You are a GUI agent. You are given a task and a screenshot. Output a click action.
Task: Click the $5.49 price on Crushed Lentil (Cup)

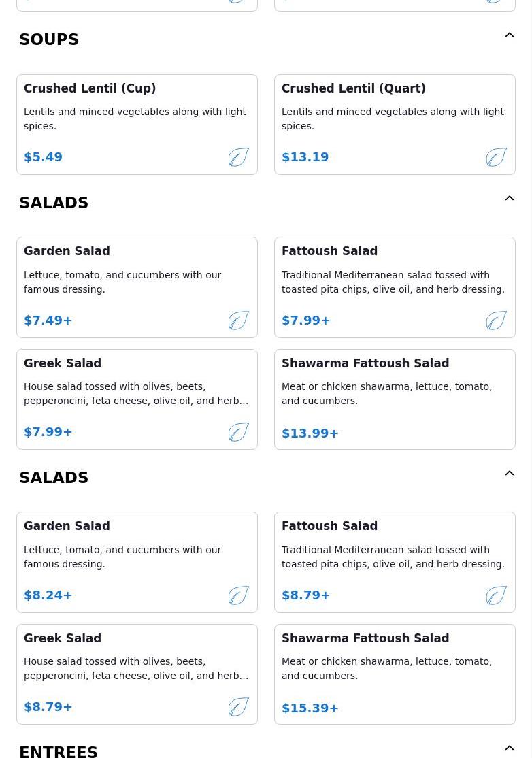pos(43,157)
